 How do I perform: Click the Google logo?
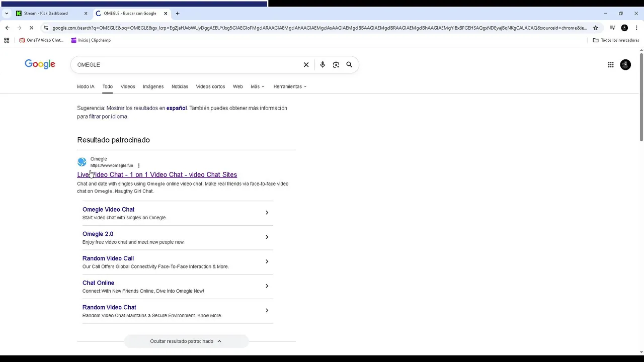(40, 64)
